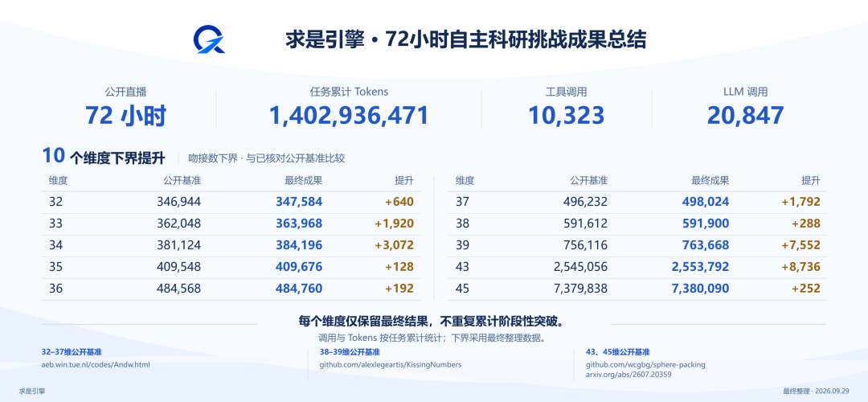The width and height of the screenshot is (868, 402).
Task: Click the improvement value +252
Action: coord(806,289)
